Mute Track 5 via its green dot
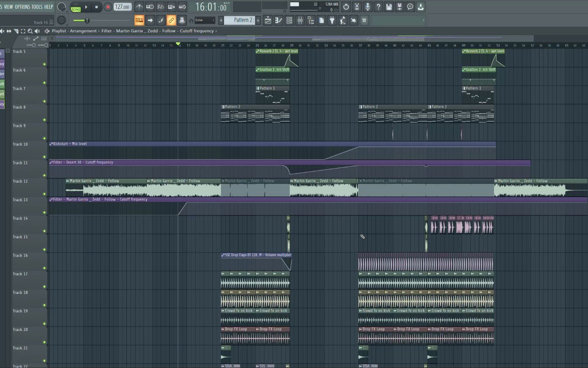The width and height of the screenshot is (588, 368). (x=44, y=64)
